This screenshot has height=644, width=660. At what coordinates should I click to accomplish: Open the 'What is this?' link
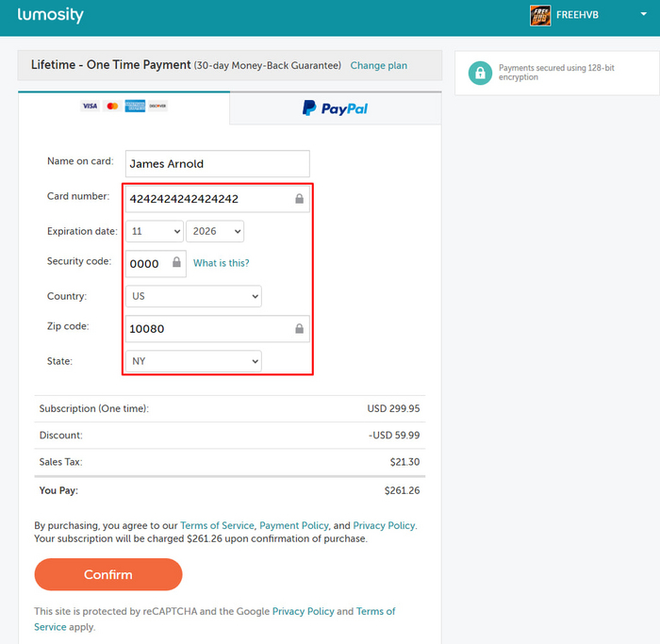tap(222, 263)
